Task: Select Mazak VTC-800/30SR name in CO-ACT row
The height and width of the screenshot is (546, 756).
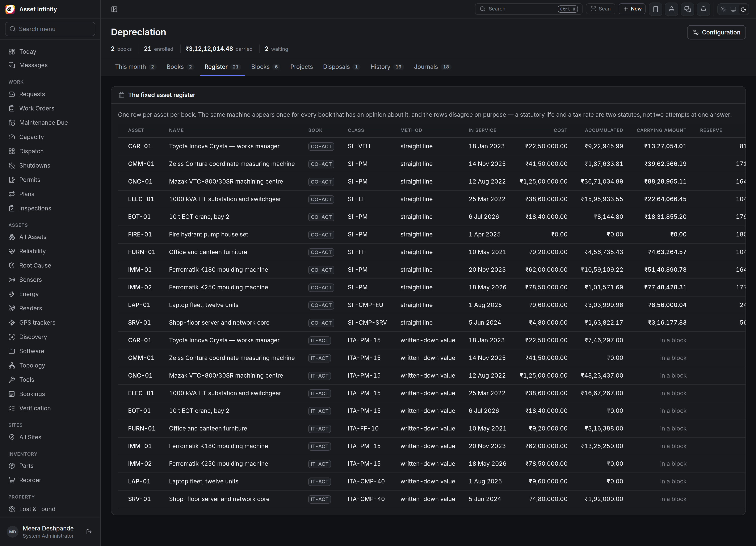Action: 226,181
